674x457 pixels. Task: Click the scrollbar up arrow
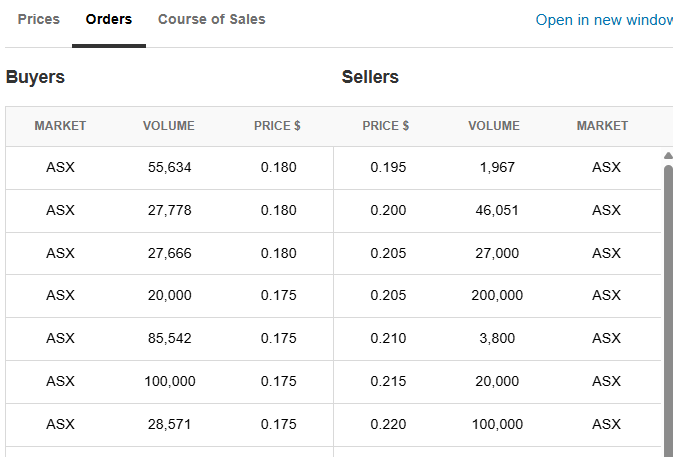(x=668, y=155)
